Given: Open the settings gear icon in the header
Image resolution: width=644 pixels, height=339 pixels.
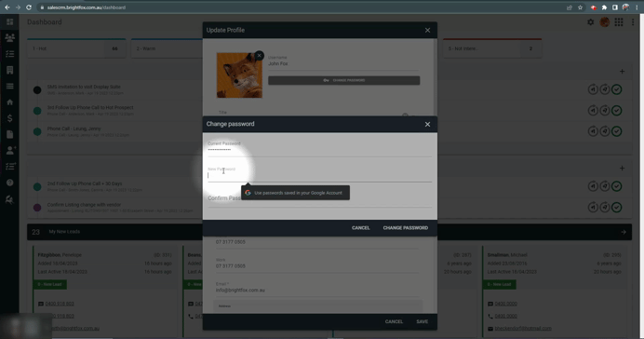Looking at the screenshot, I should pyautogui.click(x=591, y=22).
